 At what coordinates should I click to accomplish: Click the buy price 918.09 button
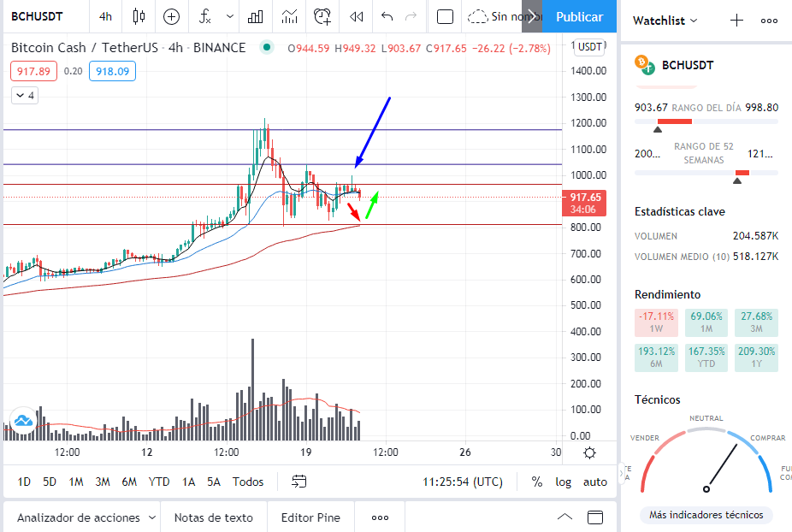pyautogui.click(x=113, y=71)
